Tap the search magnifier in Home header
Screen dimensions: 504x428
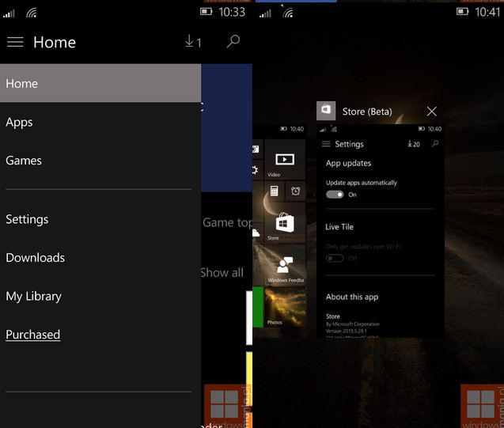tap(233, 42)
